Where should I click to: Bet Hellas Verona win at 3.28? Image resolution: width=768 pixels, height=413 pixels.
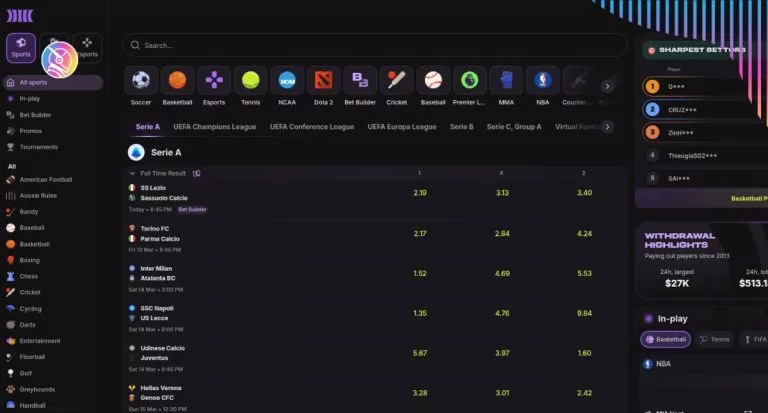click(420, 393)
